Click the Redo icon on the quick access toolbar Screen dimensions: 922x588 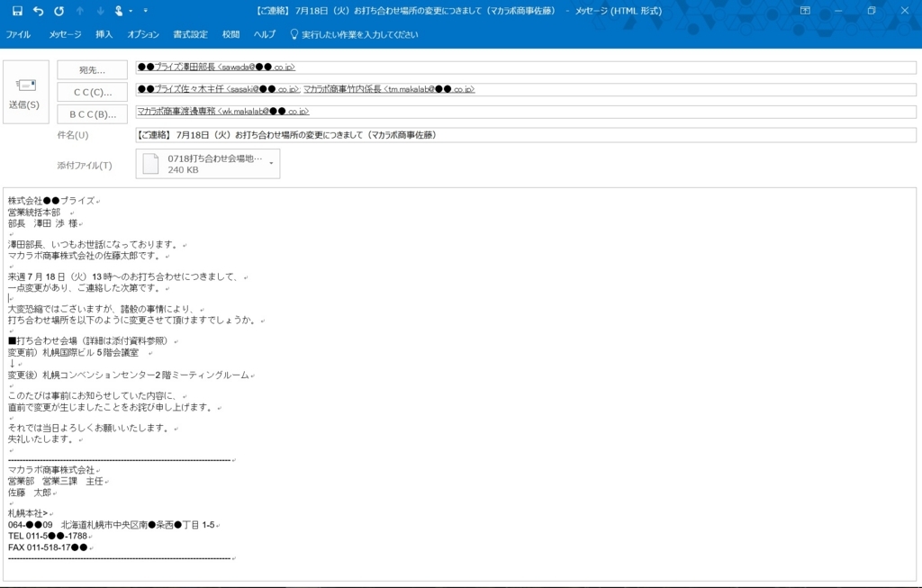pos(58,11)
